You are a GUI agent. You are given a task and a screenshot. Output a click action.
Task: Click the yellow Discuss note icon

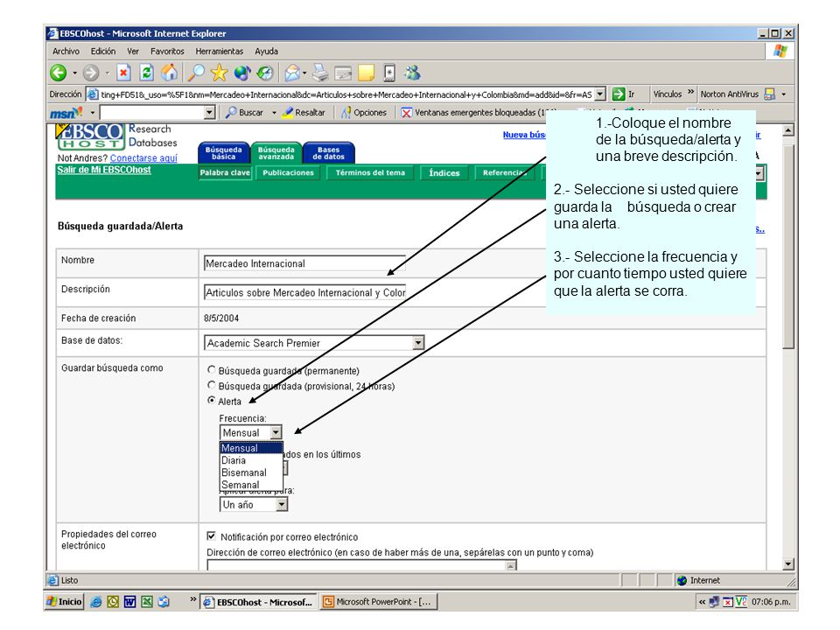(x=367, y=73)
